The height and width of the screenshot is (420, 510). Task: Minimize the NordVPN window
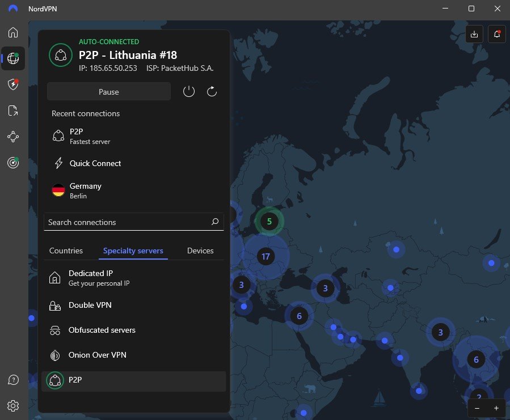pos(445,9)
